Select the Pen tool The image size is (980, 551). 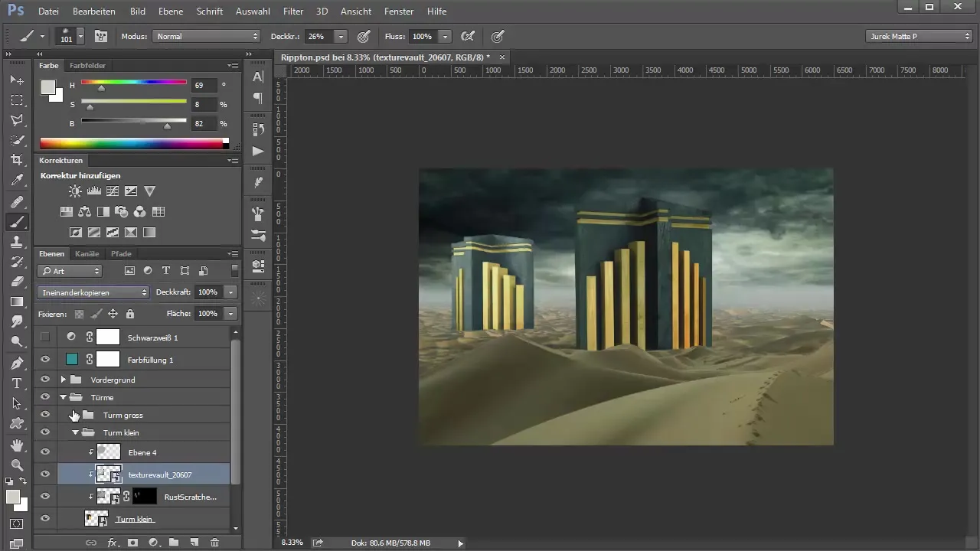[x=17, y=363]
